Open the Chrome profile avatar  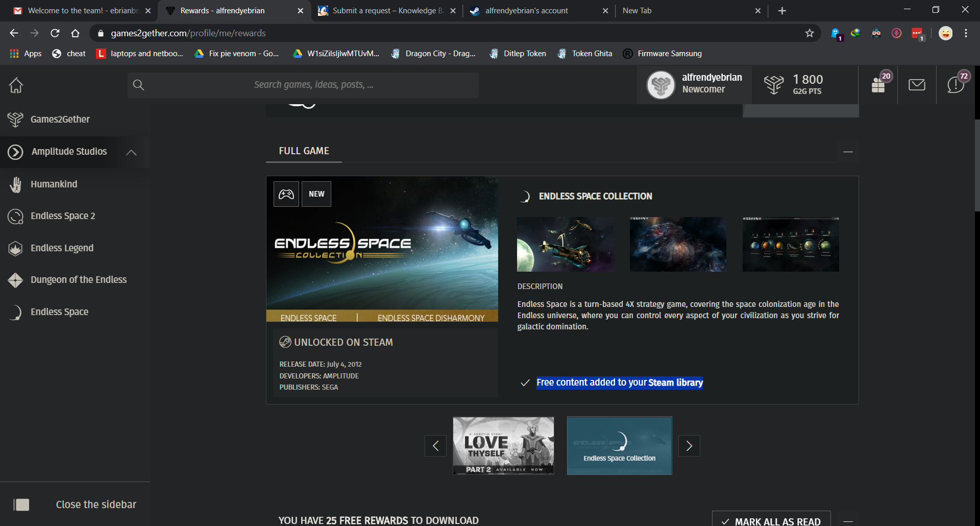(x=945, y=33)
